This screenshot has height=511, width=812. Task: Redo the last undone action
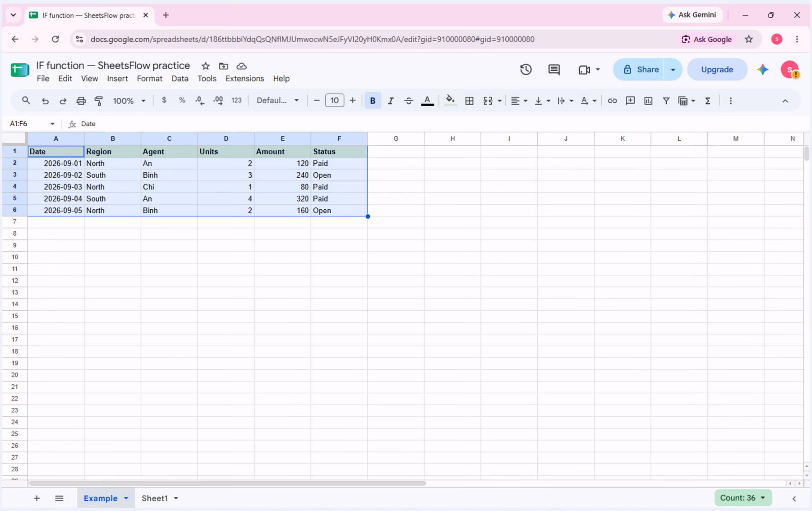(63, 101)
